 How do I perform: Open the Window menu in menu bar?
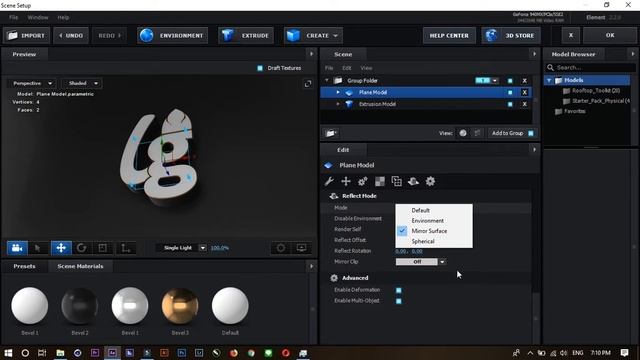click(x=38, y=18)
